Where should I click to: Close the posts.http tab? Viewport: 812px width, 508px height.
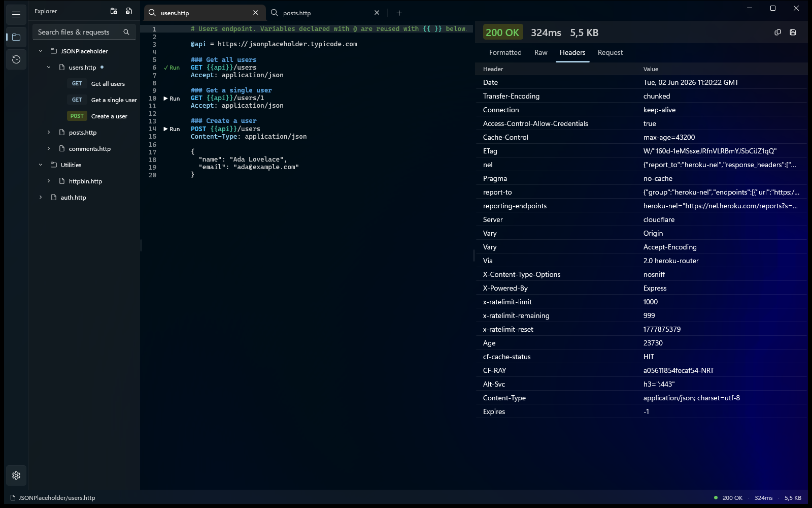377,13
